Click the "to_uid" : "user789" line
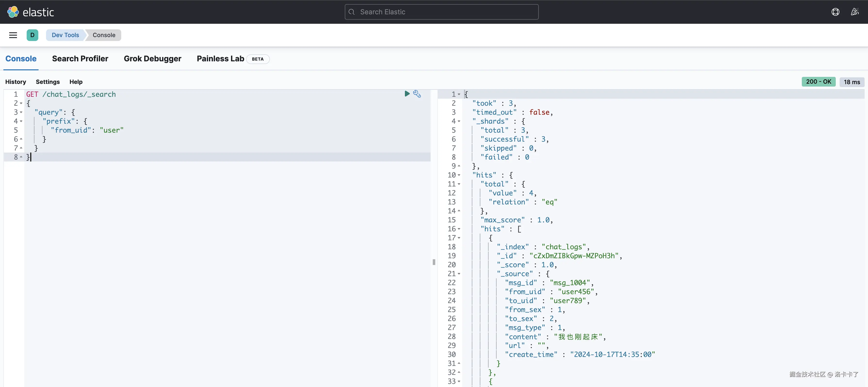Image resolution: width=868 pixels, height=387 pixels. click(547, 301)
